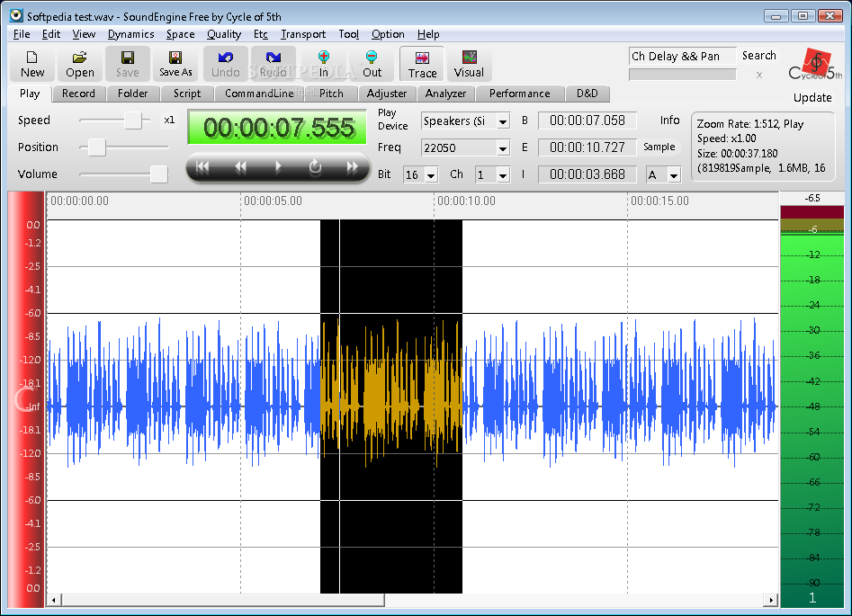Click the Save floppy disk icon

pyautogui.click(x=127, y=64)
